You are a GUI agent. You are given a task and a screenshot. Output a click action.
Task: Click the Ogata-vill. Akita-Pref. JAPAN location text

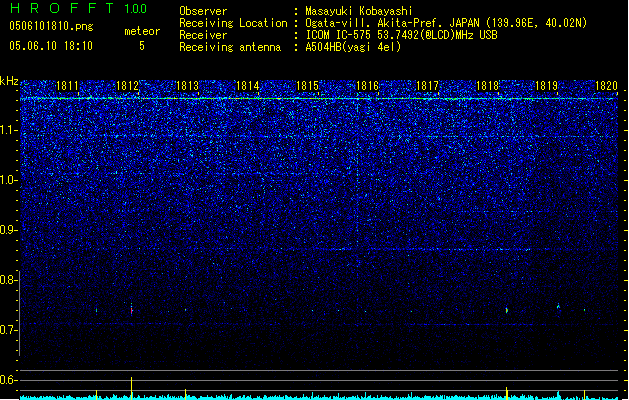pyautogui.click(x=446, y=23)
